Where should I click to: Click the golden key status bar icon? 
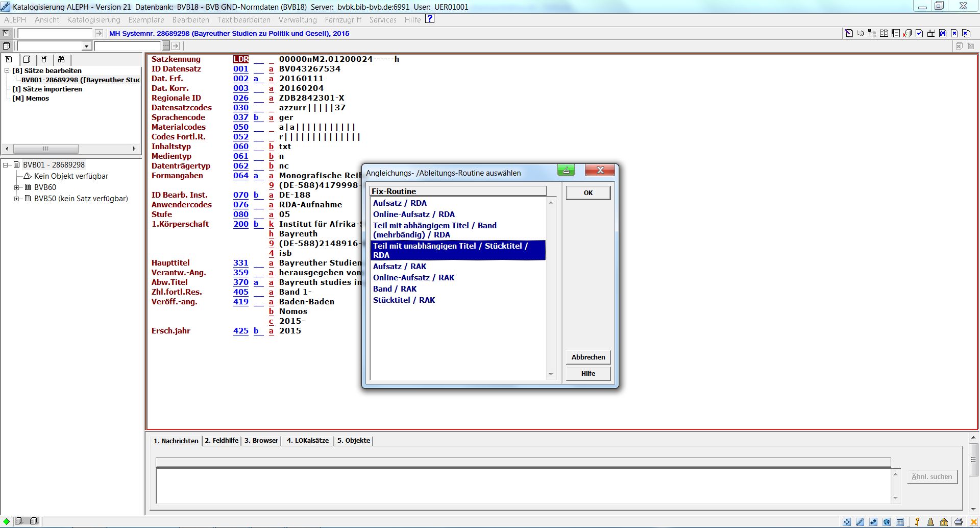tap(917, 522)
